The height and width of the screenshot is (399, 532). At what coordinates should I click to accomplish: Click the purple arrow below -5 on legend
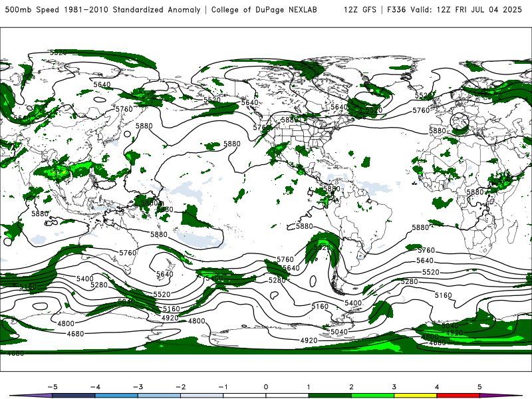point(31,396)
